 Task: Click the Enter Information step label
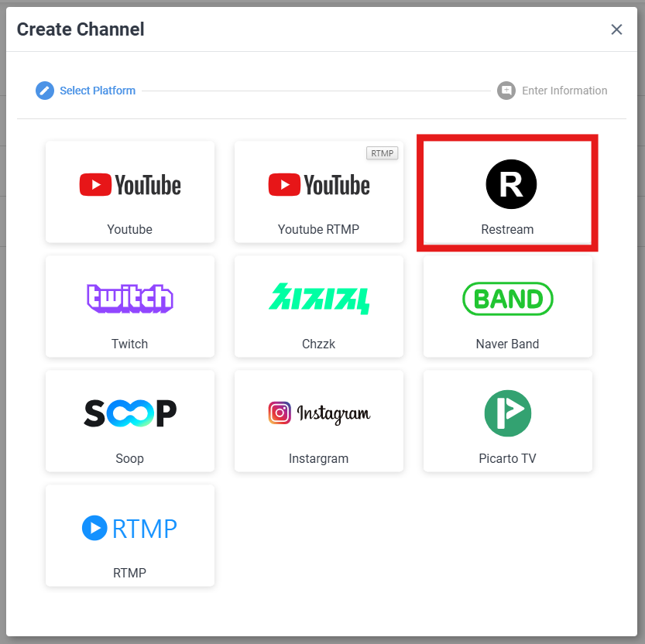click(564, 91)
